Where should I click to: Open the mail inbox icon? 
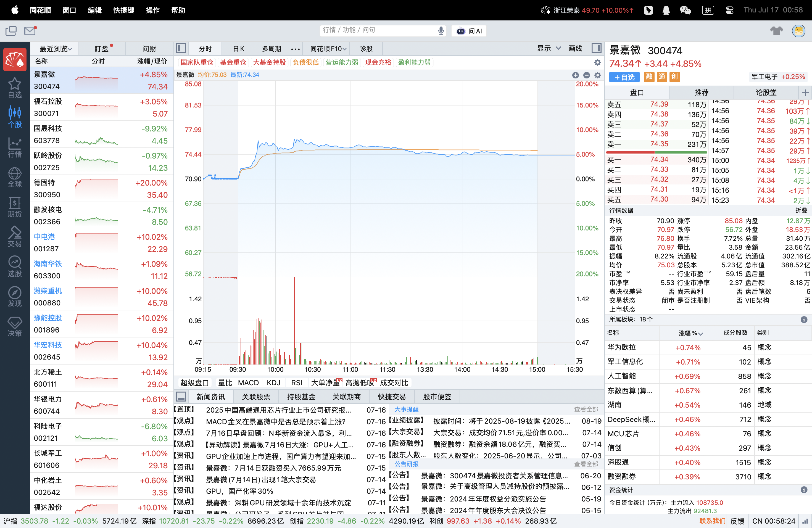point(30,31)
